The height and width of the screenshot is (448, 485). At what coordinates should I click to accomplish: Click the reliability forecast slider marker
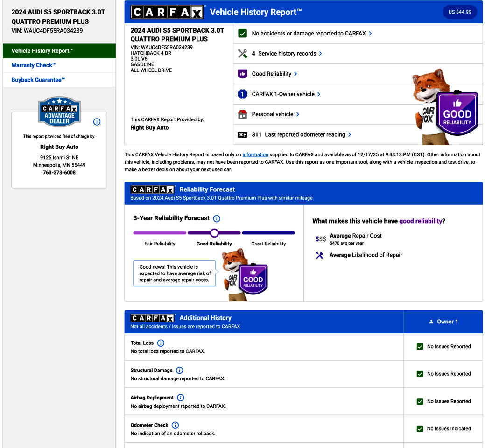point(214,233)
